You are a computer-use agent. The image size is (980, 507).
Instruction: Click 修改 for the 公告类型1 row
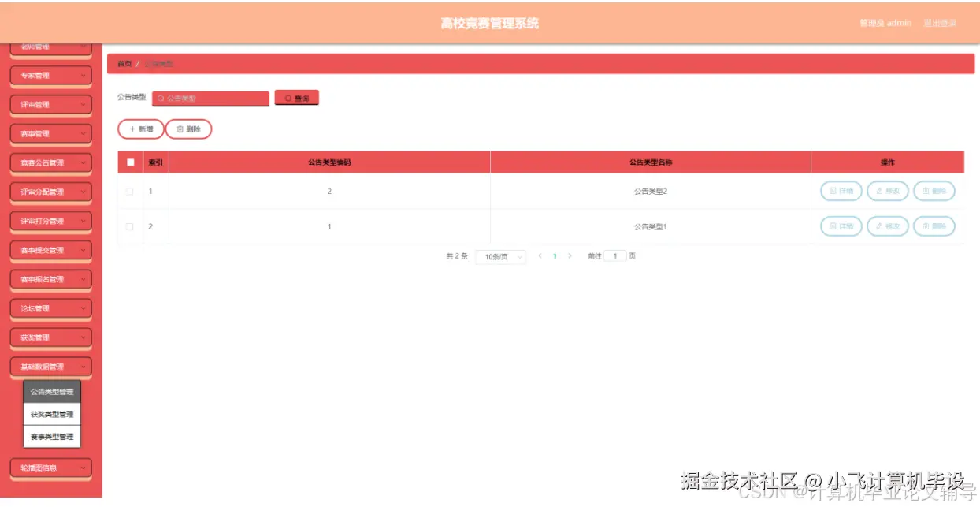[888, 227]
